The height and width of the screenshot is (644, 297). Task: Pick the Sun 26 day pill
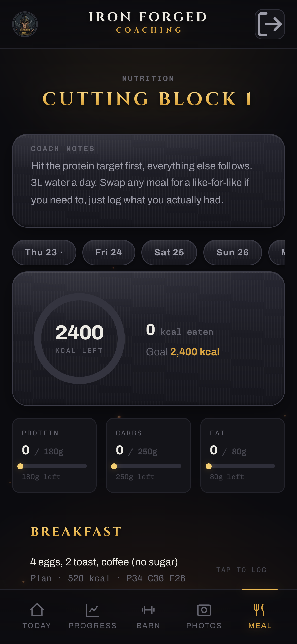click(x=233, y=252)
